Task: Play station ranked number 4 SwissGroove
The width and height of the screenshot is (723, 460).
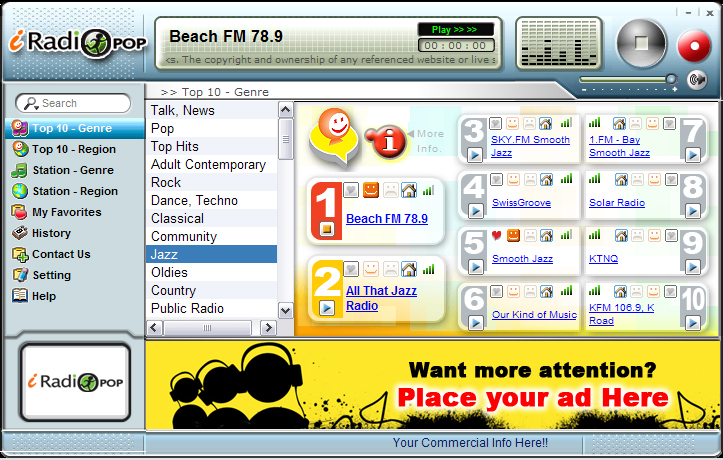Action: coord(475,211)
